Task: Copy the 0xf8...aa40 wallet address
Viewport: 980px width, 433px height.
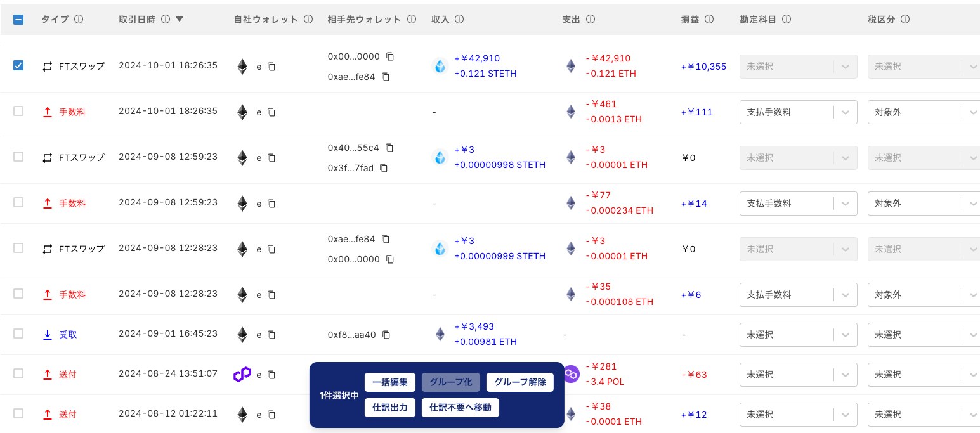Action: pos(386,335)
